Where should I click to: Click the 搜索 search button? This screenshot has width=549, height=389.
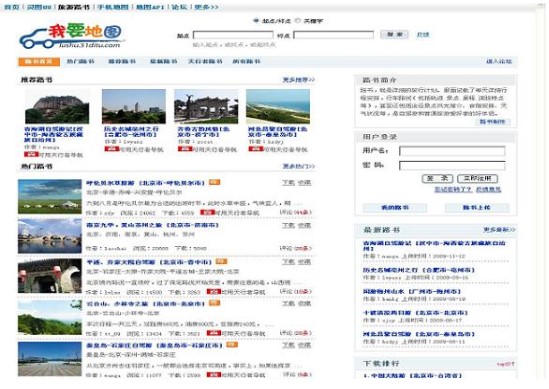tap(394, 35)
